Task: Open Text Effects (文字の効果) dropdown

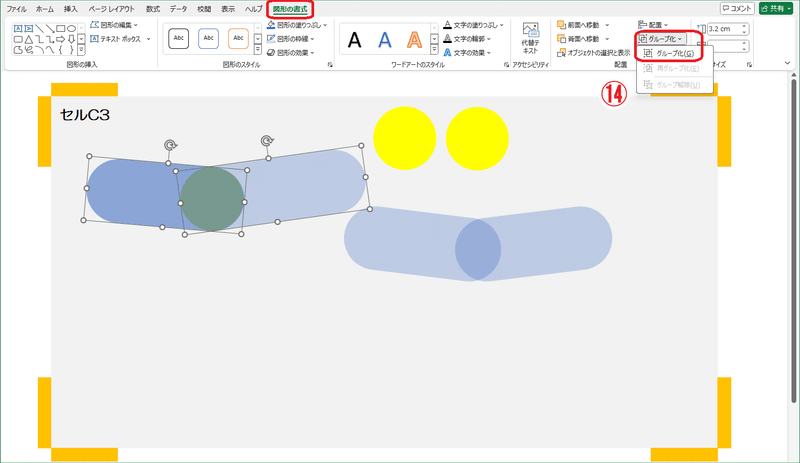Action: pyautogui.click(x=467, y=53)
